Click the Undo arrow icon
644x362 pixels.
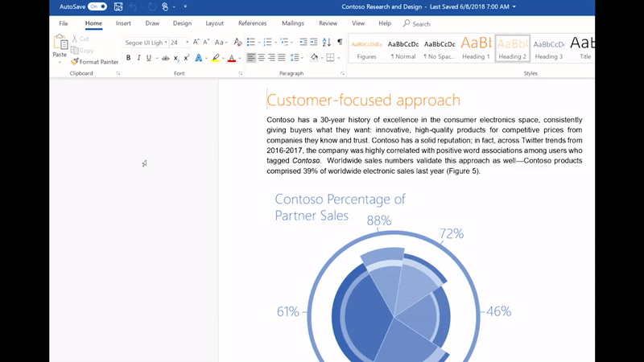tap(133, 7)
